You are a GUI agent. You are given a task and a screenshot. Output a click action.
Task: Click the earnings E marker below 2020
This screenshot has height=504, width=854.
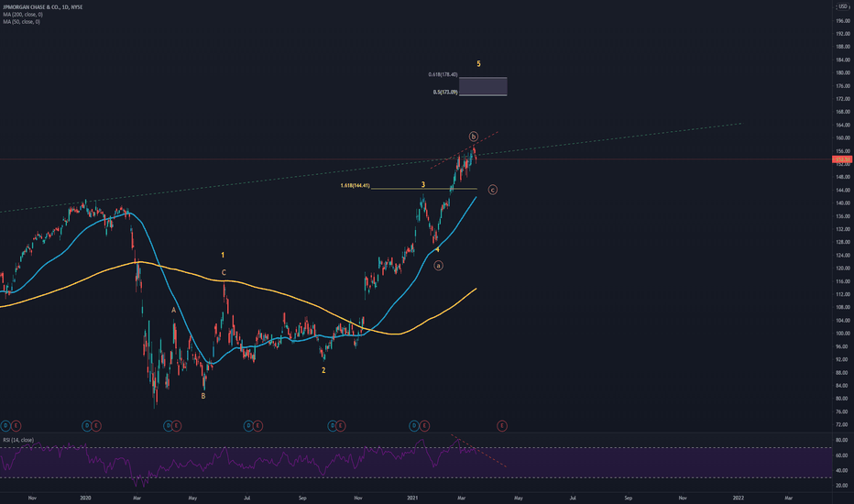tap(96, 425)
